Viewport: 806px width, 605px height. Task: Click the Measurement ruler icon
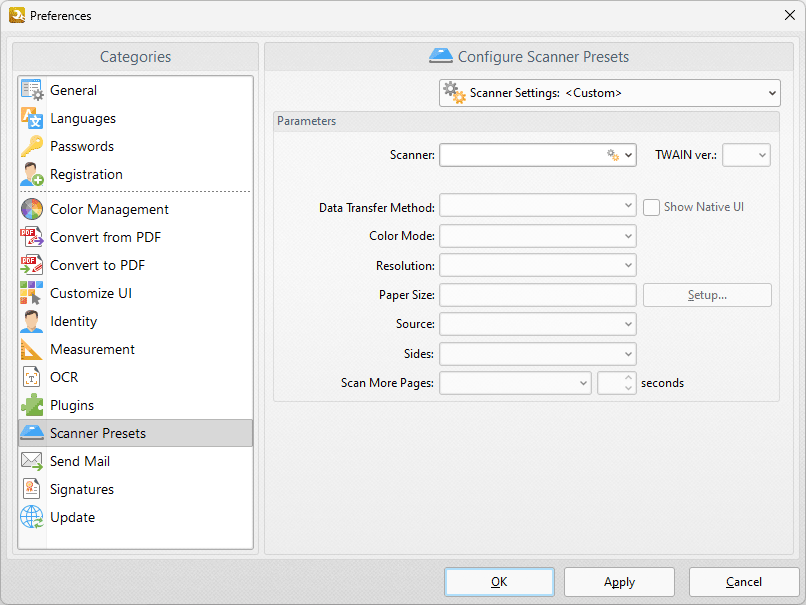pyautogui.click(x=32, y=349)
